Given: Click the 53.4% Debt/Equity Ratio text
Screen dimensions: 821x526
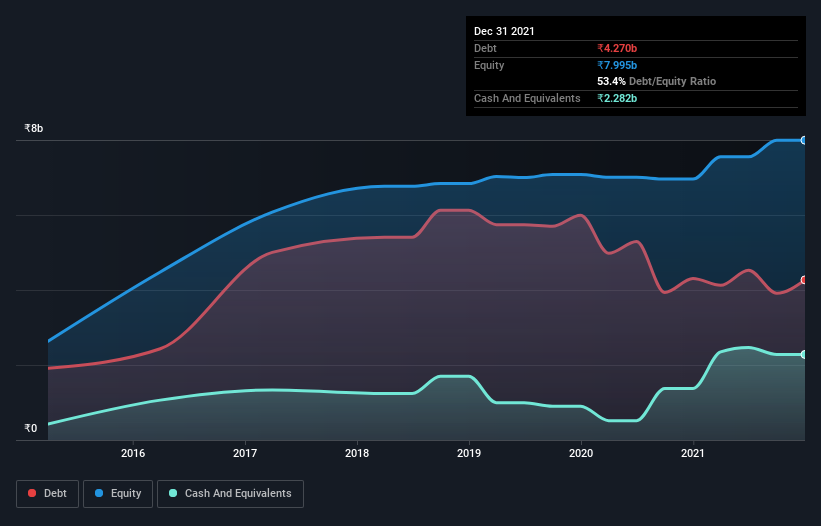Looking at the screenshot, I should (x=657, y=81).
